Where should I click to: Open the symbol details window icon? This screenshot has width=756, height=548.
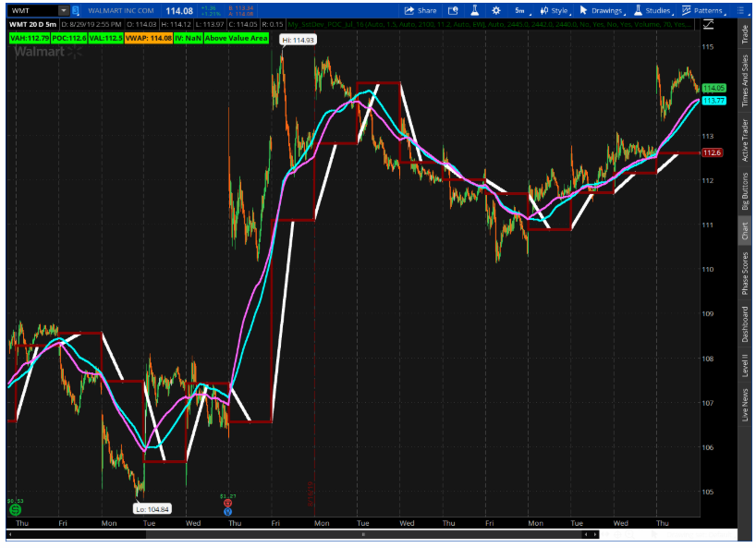(453, 10)
